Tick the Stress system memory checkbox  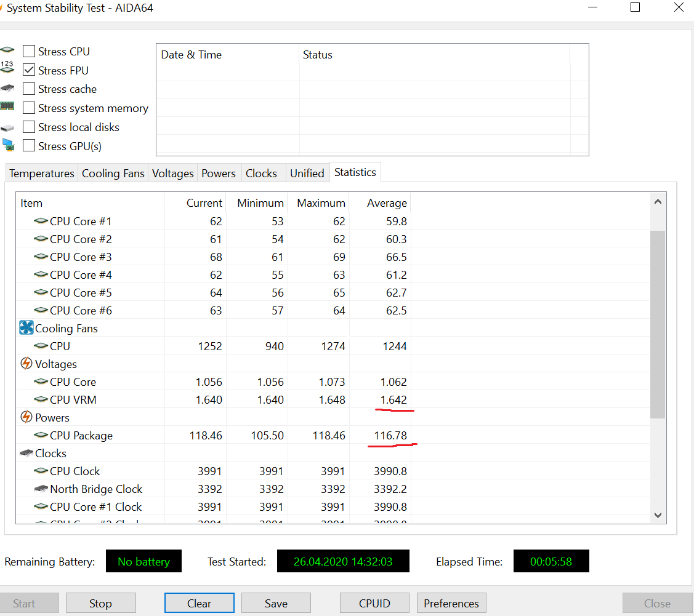pyautogui.click(x=29, y=108)
